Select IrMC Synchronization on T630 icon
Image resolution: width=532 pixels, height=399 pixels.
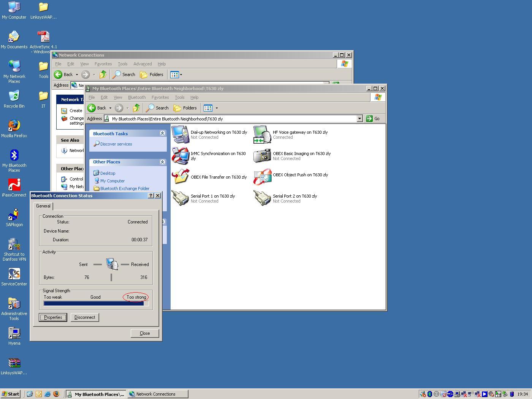tap(180, 156)
